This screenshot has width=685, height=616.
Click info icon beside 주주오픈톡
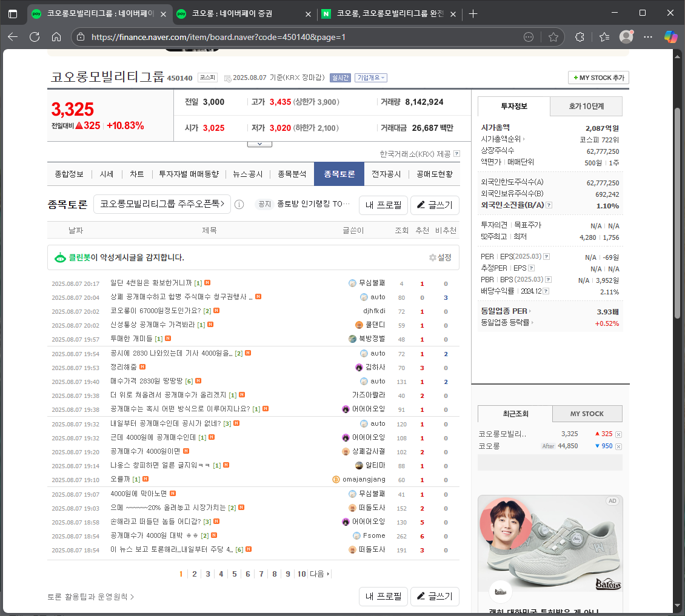[x=239, y=204]
